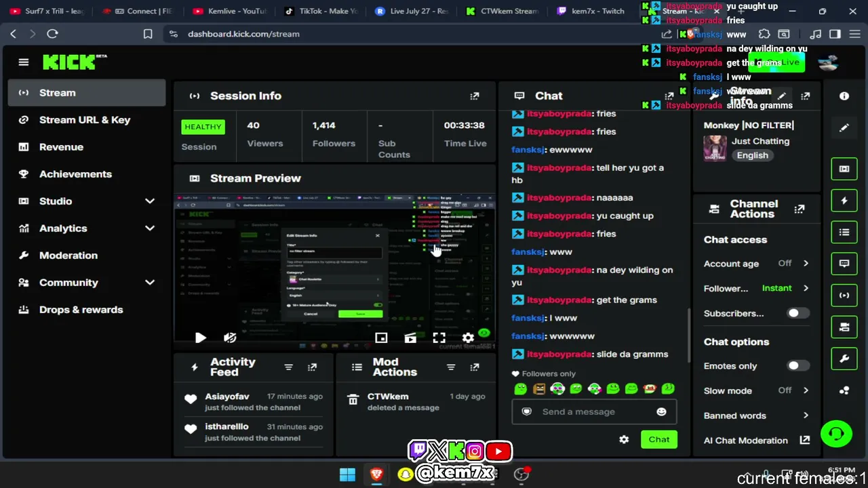868x488 pixels.
Task: Open the green headset support button
Action: point(836,434)
